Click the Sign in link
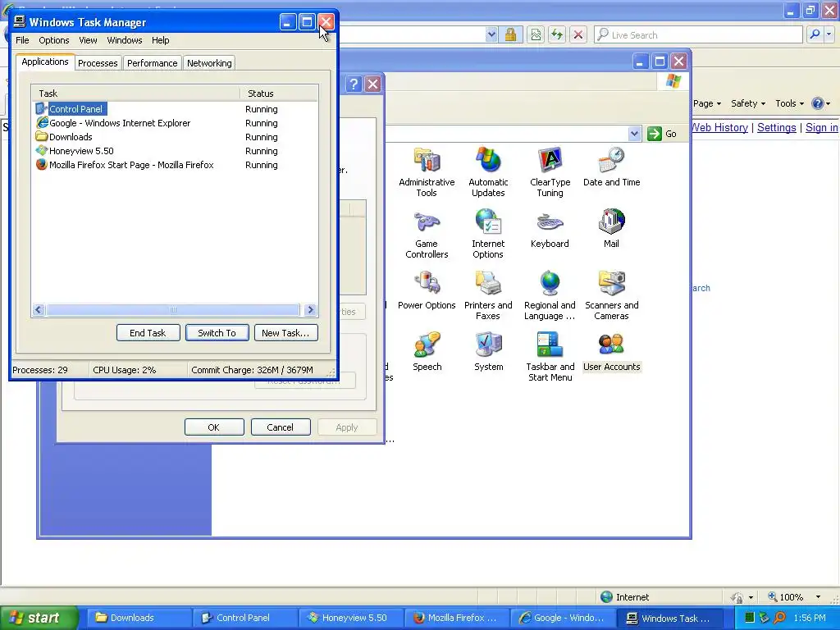This screenshot has height=630, width=840. tap(822, 127)
